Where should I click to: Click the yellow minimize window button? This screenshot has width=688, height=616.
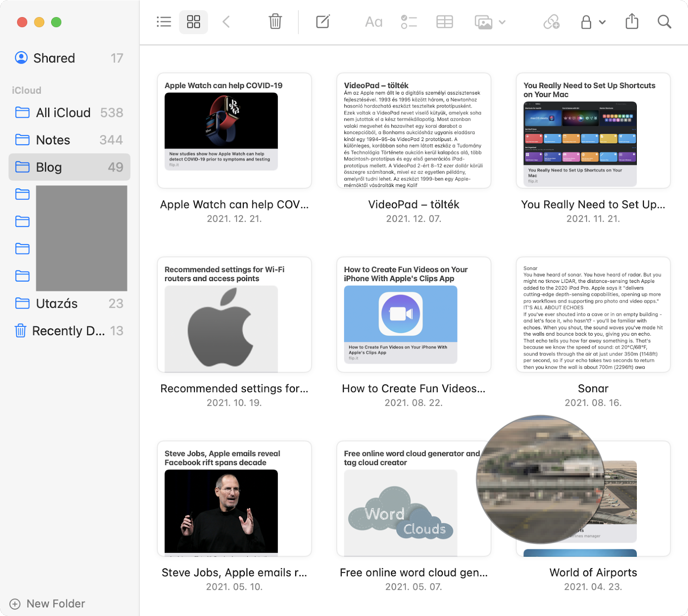[x=39, y=22]
